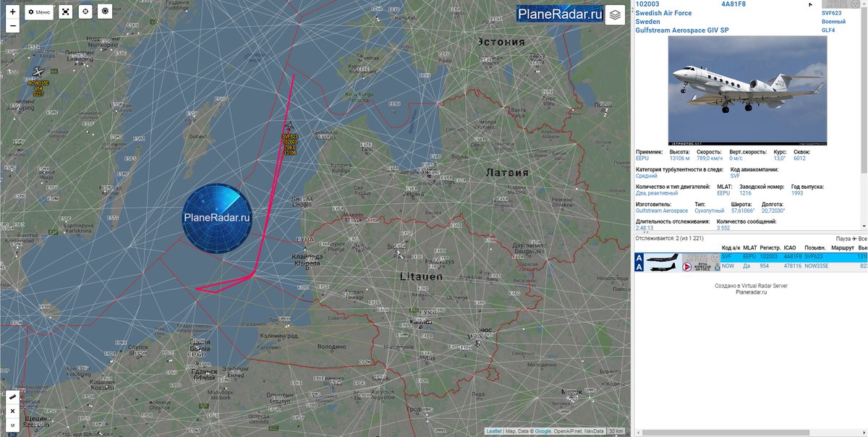Sort list by MLAT column header
The image size is (868, 437).
pos(750,247)
